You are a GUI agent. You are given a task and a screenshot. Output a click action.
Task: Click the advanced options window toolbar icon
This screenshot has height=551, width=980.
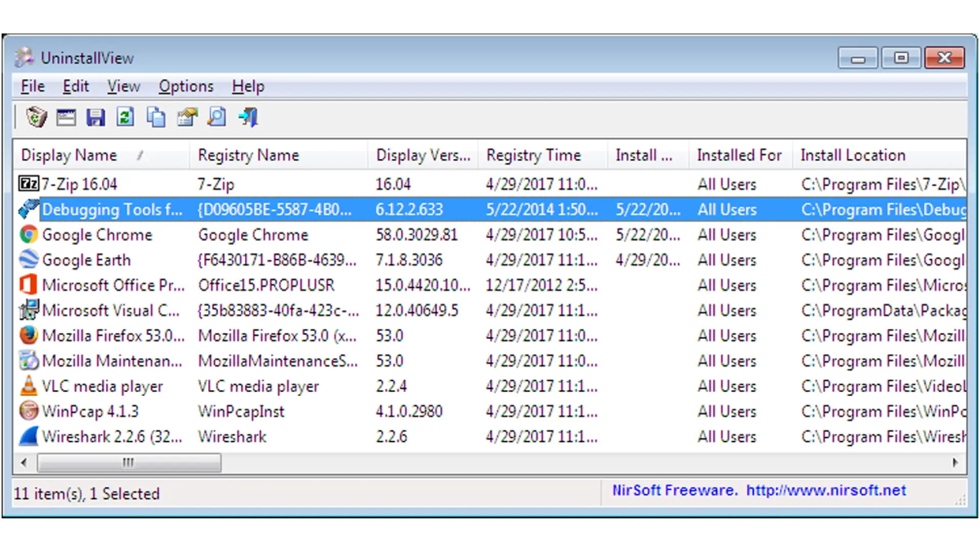[66, 117]
